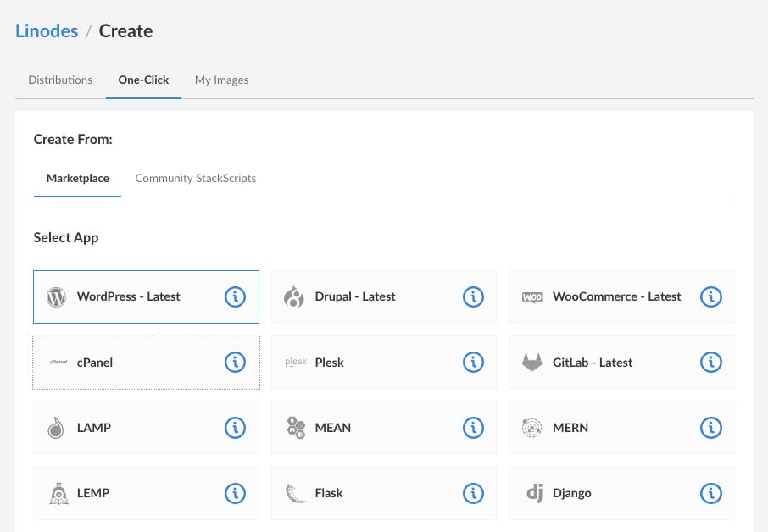This screenshot has height=532, width=768.
Task: View LAMP stack info
Action: 235,428
